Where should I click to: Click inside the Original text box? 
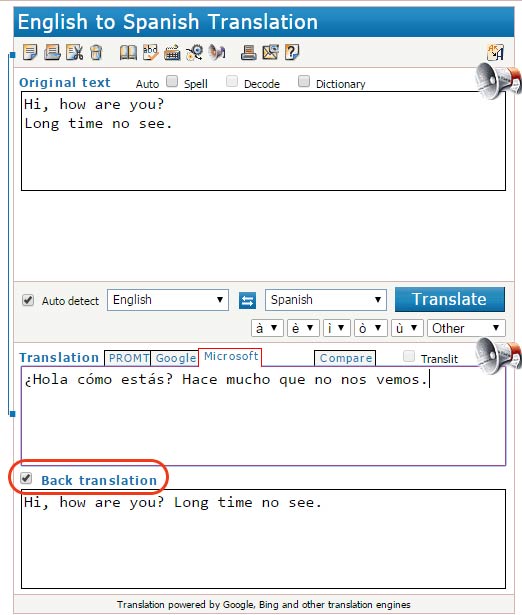(263, 141)
